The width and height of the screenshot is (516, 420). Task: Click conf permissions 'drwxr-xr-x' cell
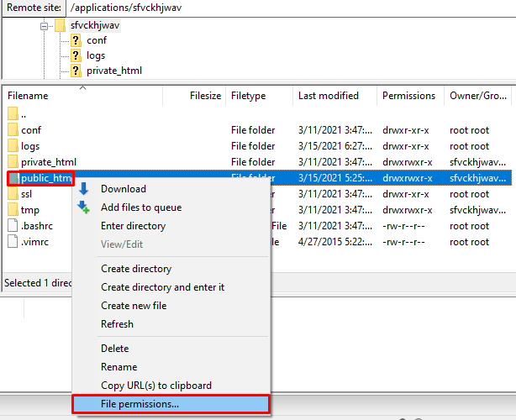click(406, 130)
